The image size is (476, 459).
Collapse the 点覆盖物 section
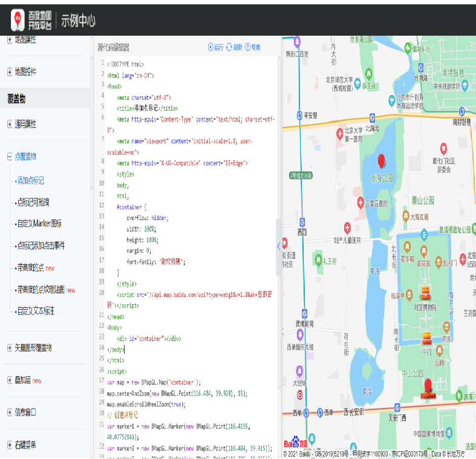click(10, 157)
